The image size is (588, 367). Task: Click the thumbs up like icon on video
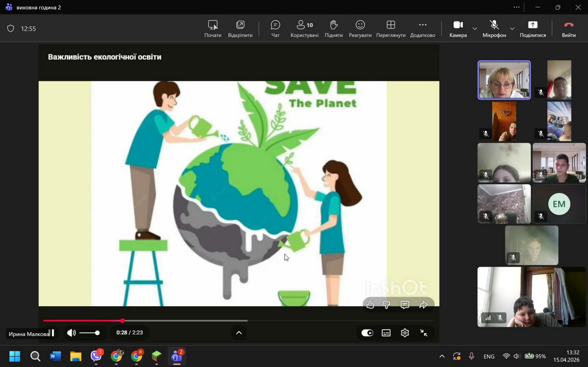tap(370, 305)
